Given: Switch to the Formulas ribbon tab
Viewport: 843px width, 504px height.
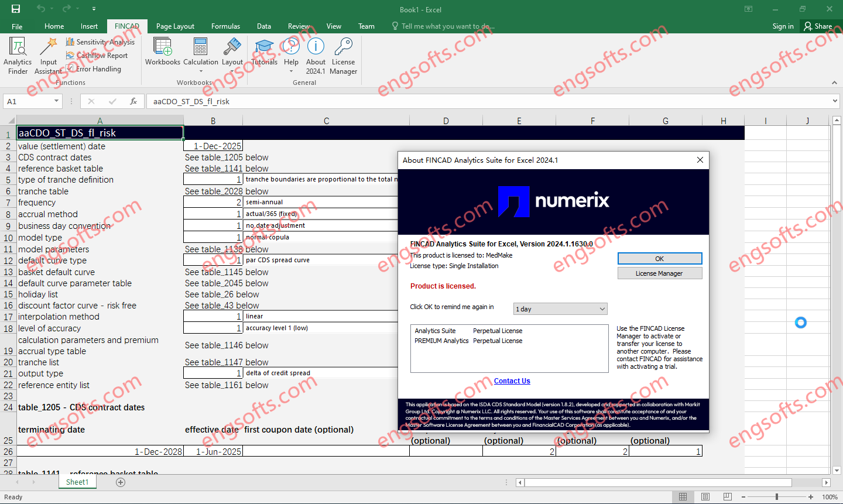Looking at the screenshot, I should click(225, 26).
